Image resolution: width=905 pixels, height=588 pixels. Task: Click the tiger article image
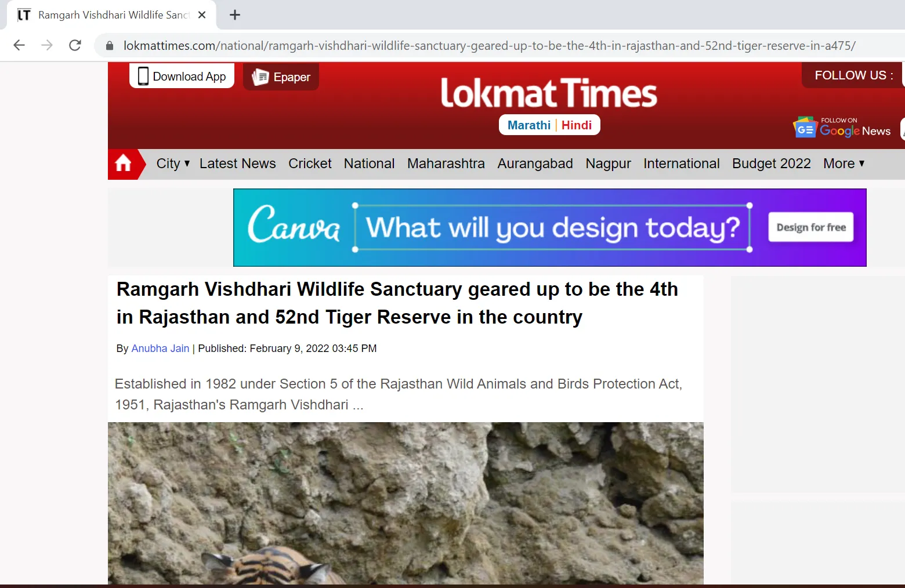coord(406,503)
